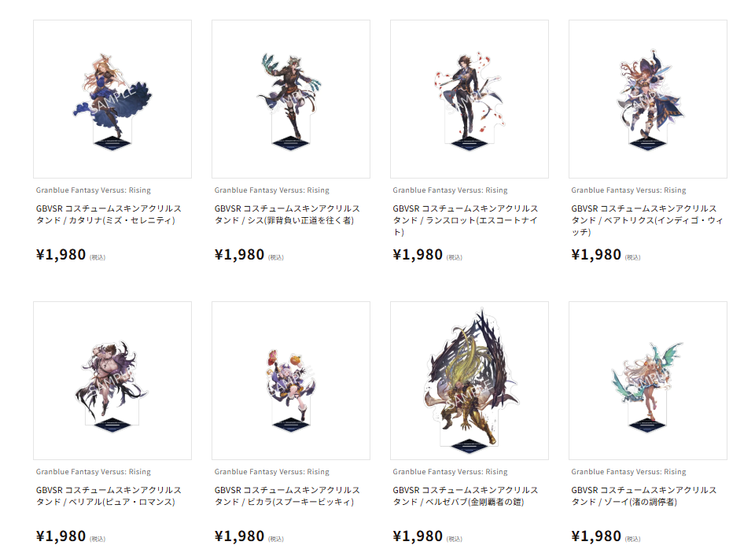Select product title カタリナ(ミズ・セレニティ)

pyautogui.click(x=109, y=215)
